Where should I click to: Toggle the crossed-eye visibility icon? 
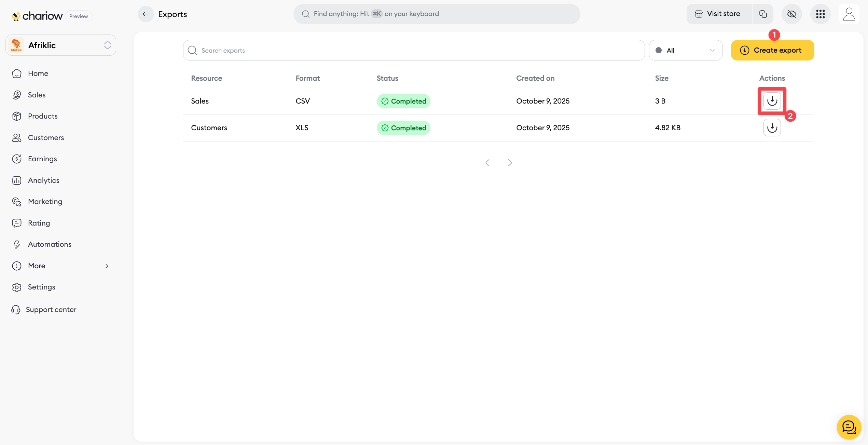click(791, 14)
